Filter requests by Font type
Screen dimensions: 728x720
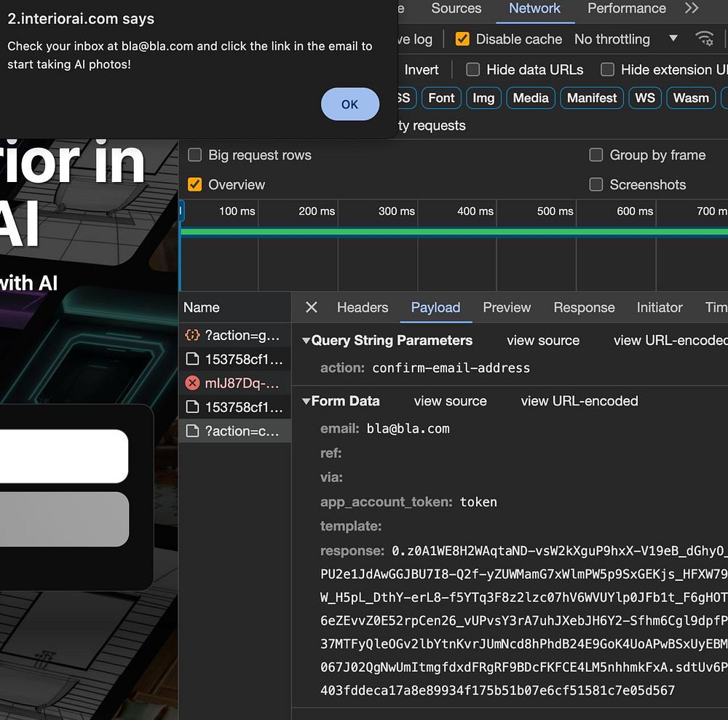441,98
